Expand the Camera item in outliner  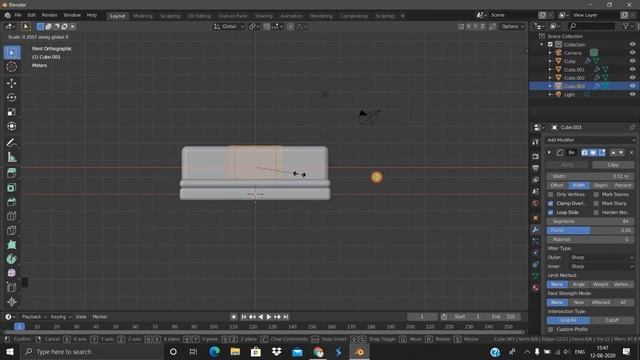550,53
